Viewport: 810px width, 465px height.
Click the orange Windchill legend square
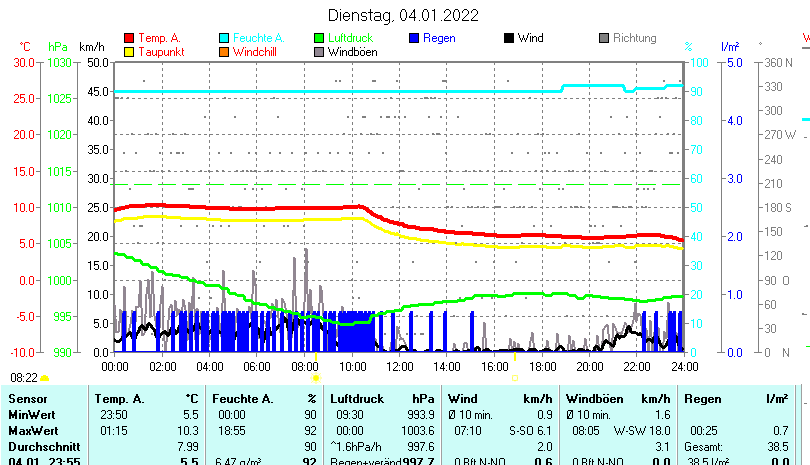(225, 51)
